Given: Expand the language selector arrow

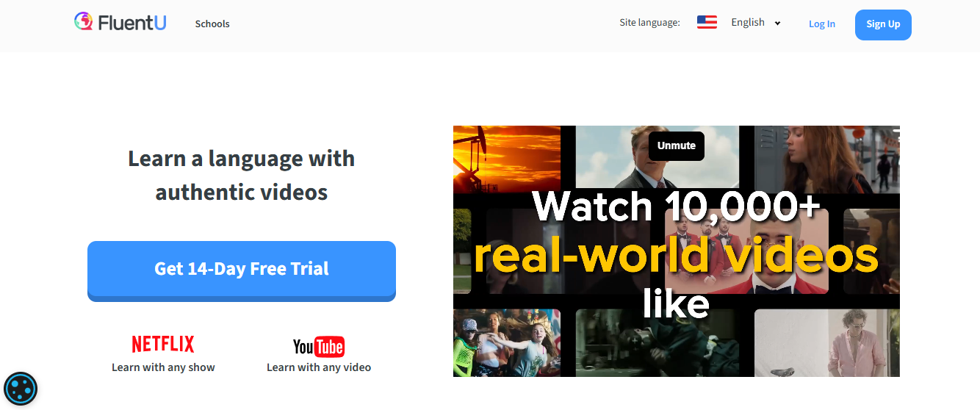Looking at the screenshot, I should pos(777,24).
